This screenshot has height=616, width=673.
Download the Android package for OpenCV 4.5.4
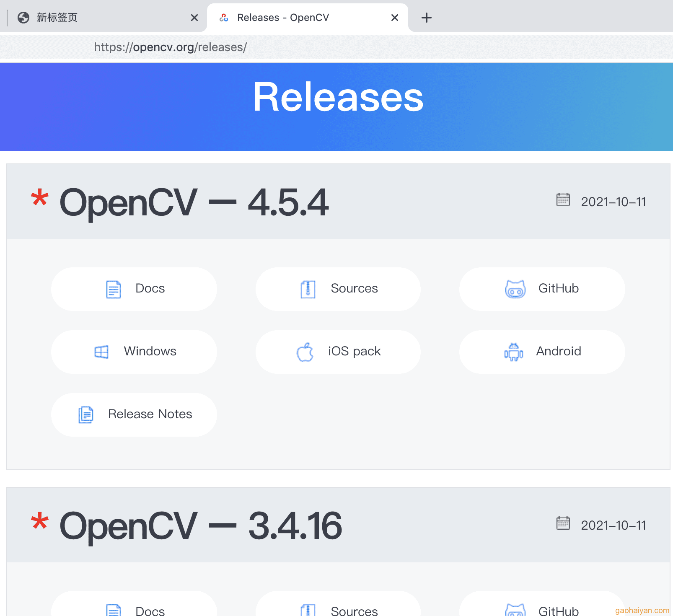(x=542, y=352)
